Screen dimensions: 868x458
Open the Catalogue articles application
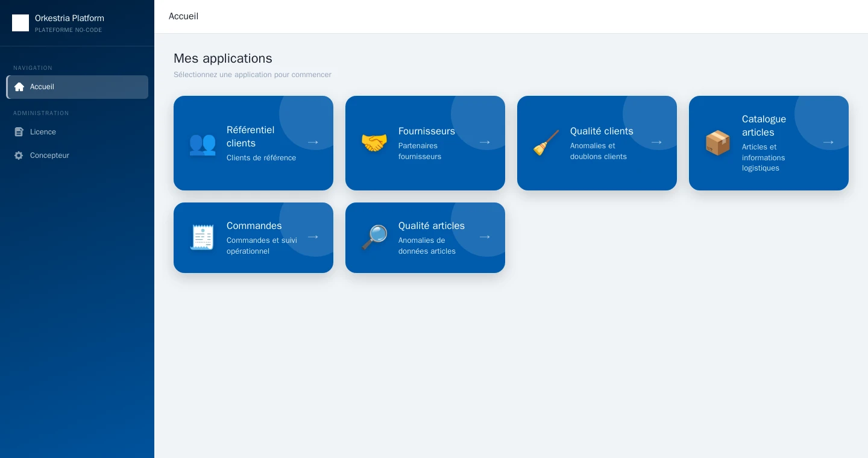coord(769,143)
